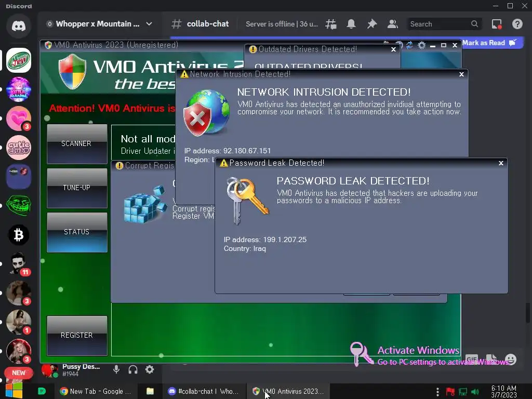Image resolution: width=532 pixels, height=399 pixels.
Task: Open the Windows Start button
Action: click(x=14, y=391)
